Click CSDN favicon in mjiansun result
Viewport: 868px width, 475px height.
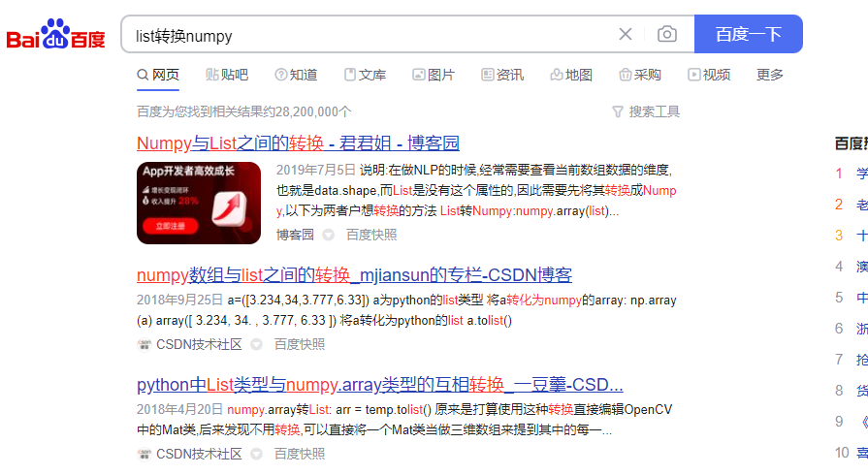[x=145, y=344]
